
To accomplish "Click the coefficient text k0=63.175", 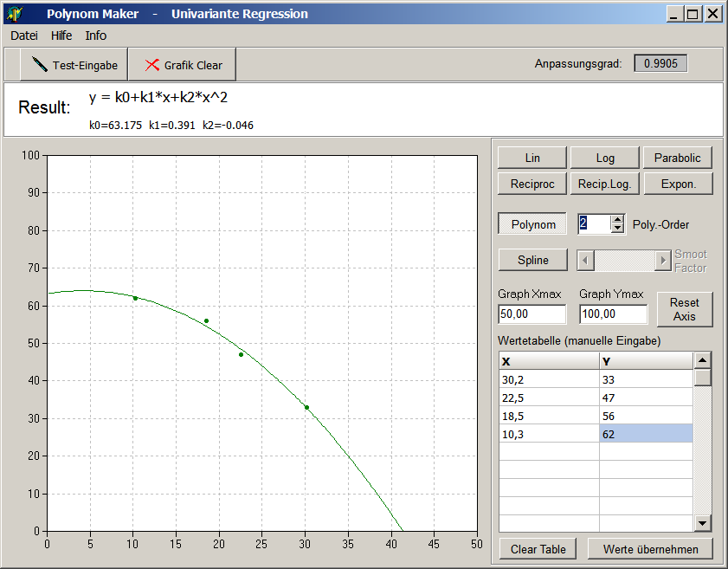I will click(x=116, y=126).
